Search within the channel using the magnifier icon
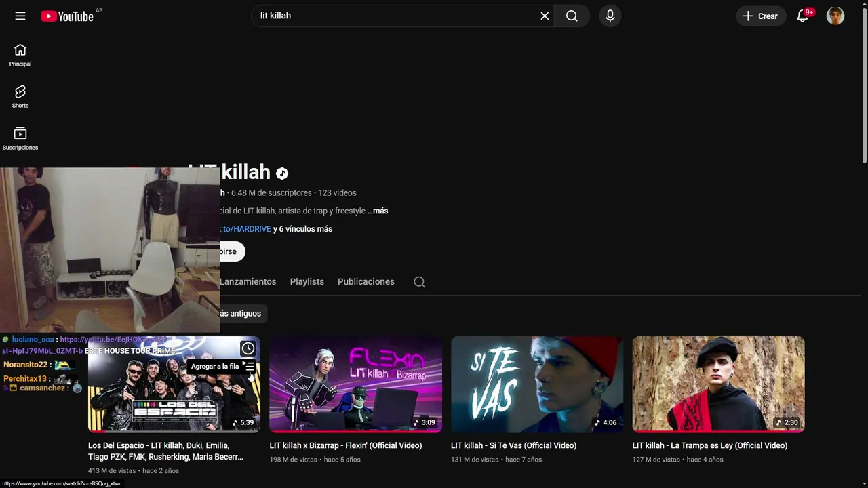Image resolution: width=868 pixels, height=488 pixels. [420, 282]
